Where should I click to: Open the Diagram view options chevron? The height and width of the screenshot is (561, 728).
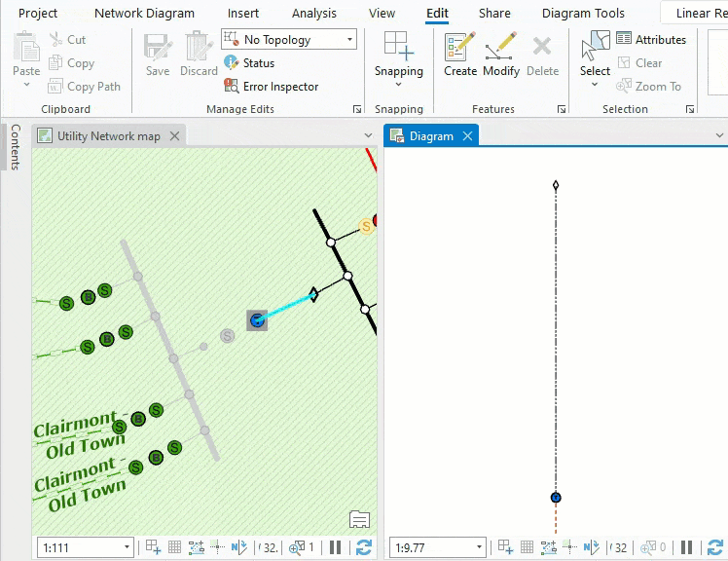[x=719, y=135]
